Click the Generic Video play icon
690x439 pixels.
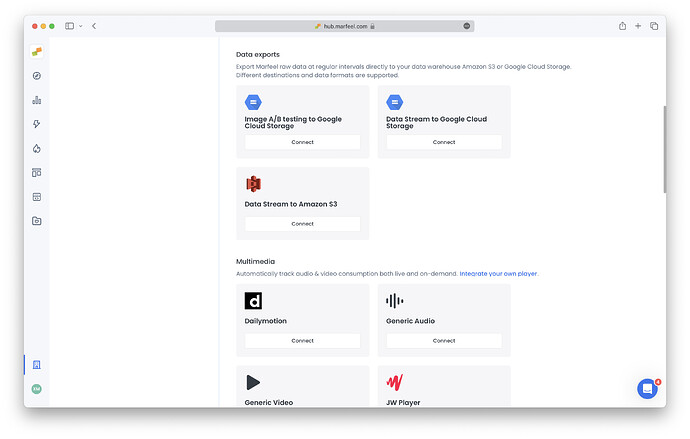[253, 382]
